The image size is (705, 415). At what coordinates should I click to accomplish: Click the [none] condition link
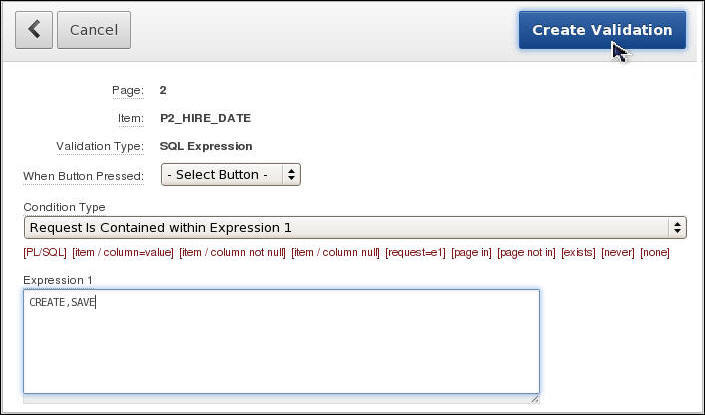pos(655,253)
